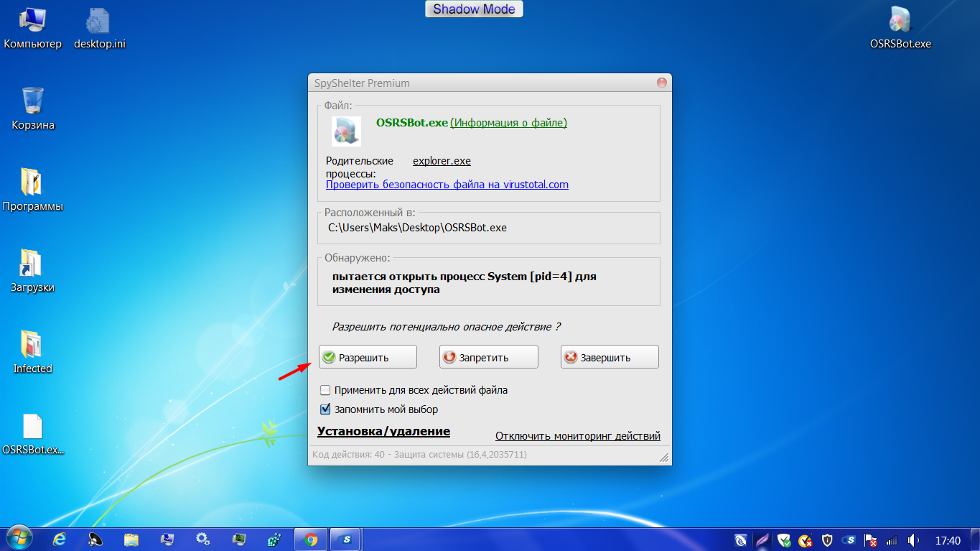Toggle the Shadow Mode button at top

pyautogui.click(x=474, y=9)
